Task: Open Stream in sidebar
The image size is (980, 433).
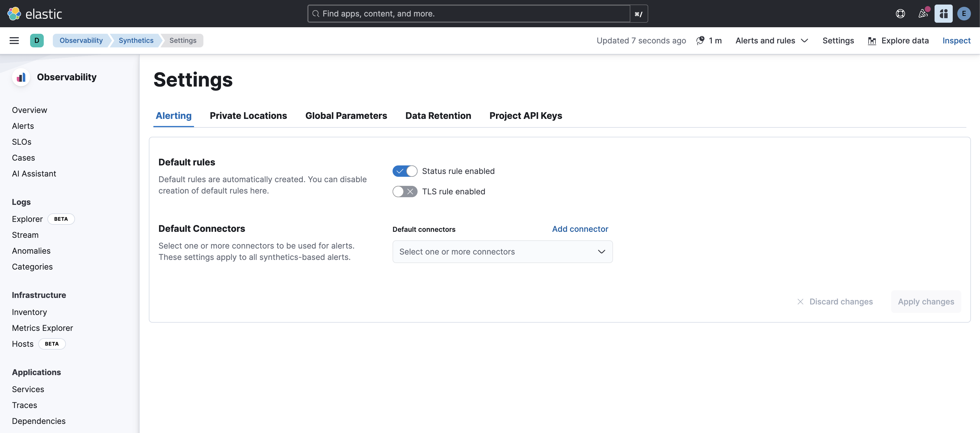Action: (x=25, y=235)
